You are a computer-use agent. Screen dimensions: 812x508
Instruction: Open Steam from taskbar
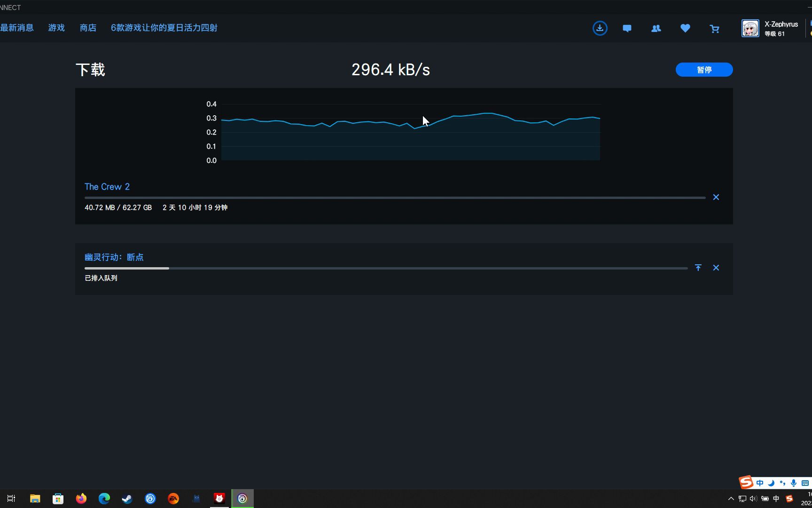[x=127, y=499]
